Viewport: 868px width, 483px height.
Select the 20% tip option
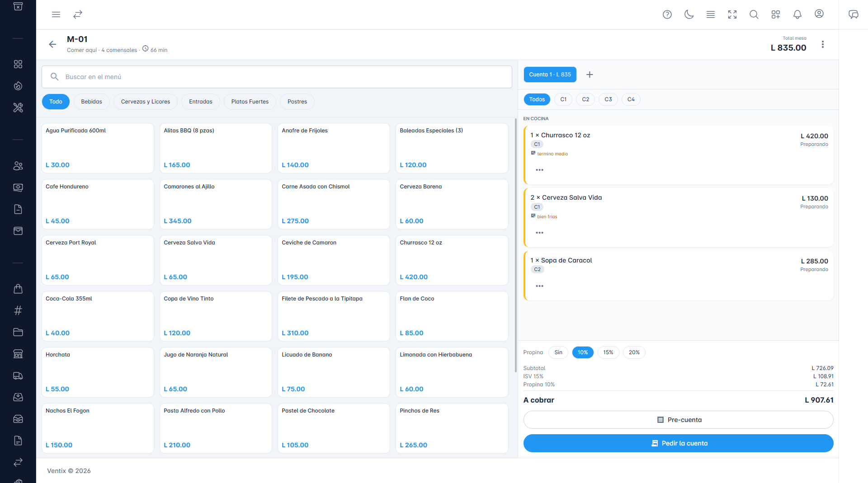634,352
